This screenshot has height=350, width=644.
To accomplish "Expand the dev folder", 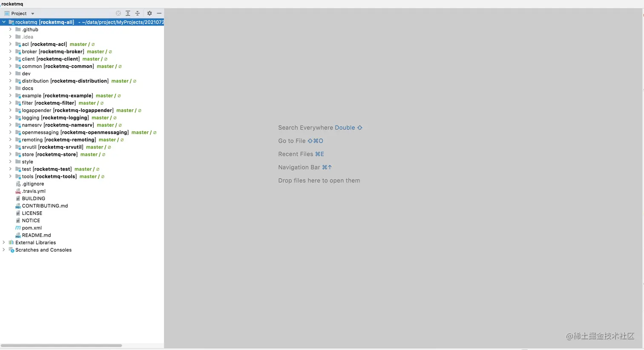I will coord(10,73).
